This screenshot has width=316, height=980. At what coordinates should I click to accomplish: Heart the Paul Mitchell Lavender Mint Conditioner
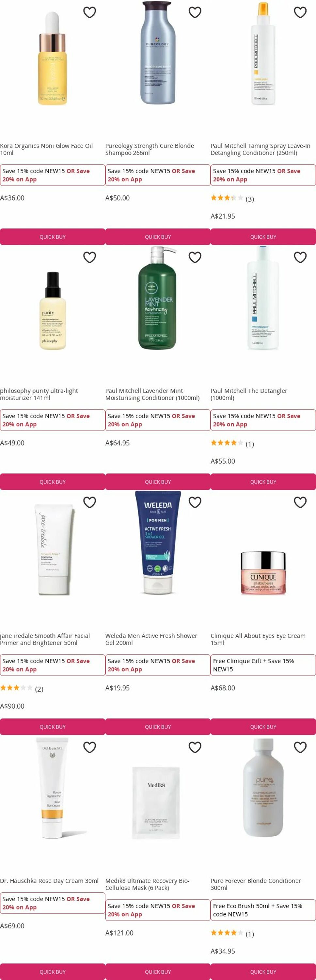click(195, 257)
